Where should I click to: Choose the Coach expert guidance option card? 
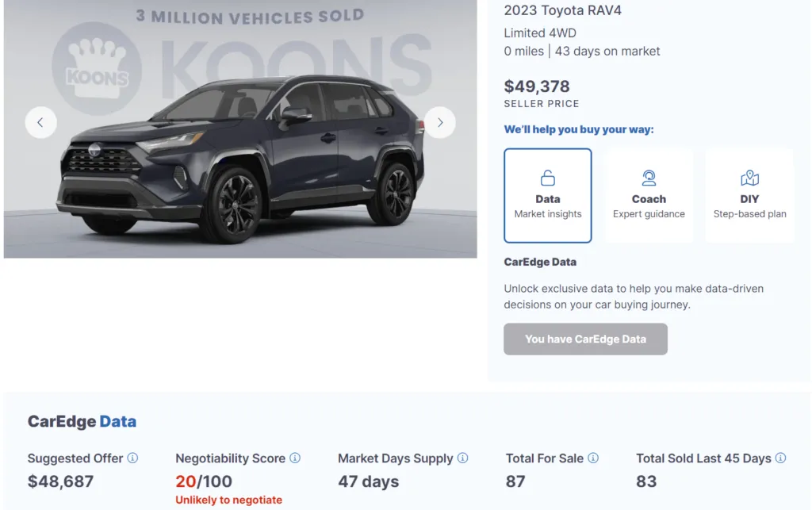pos(649,195)
